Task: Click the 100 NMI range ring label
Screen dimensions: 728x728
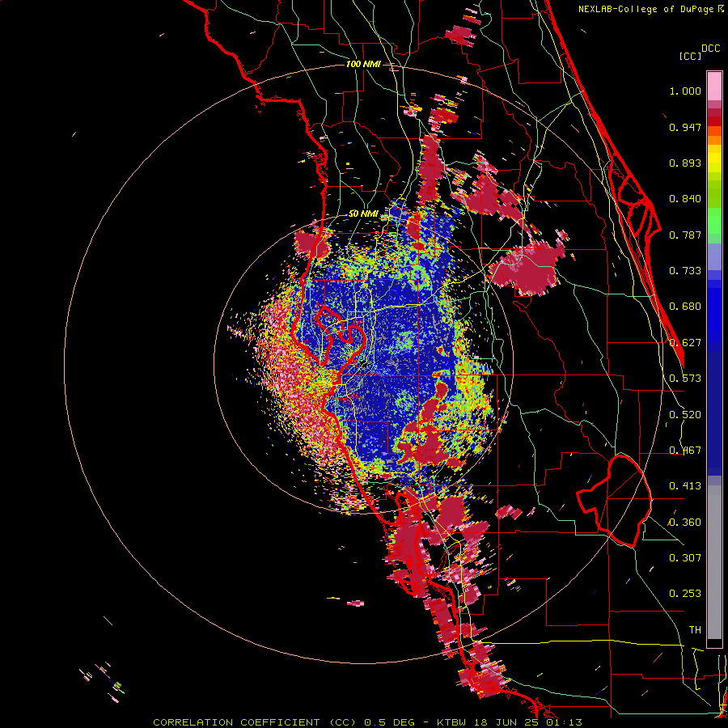Action: [x=363, y=64]
